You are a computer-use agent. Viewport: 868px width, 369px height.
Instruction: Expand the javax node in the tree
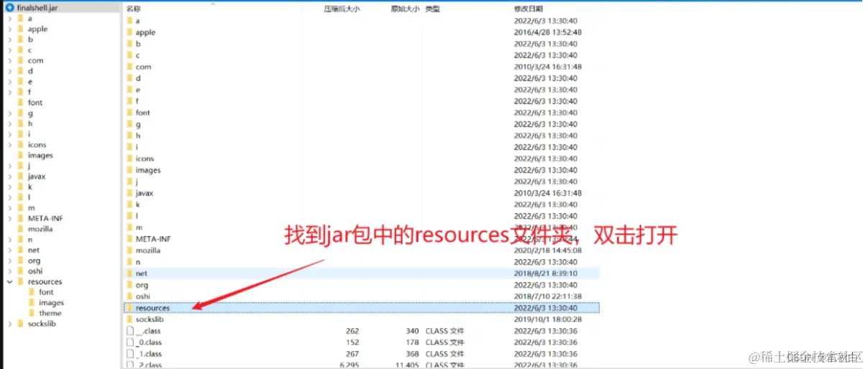point(9,176)
